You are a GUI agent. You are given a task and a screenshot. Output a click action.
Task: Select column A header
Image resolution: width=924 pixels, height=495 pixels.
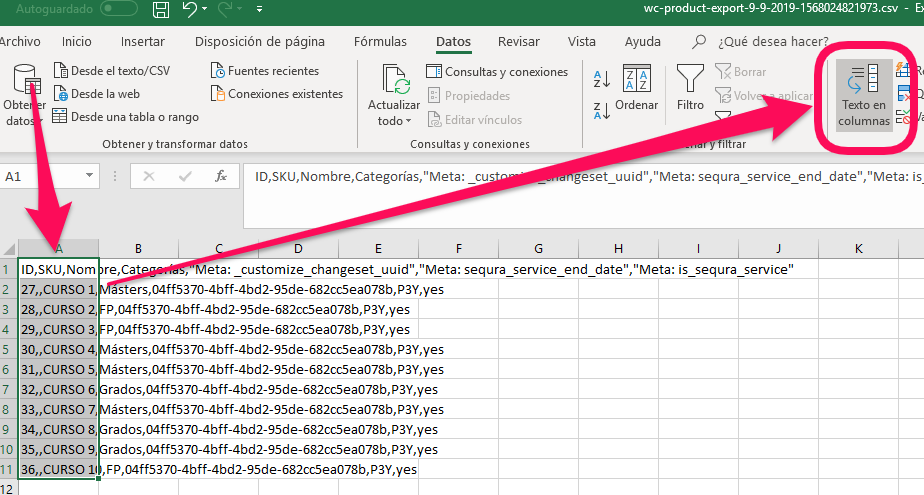(x=58, y=249)
